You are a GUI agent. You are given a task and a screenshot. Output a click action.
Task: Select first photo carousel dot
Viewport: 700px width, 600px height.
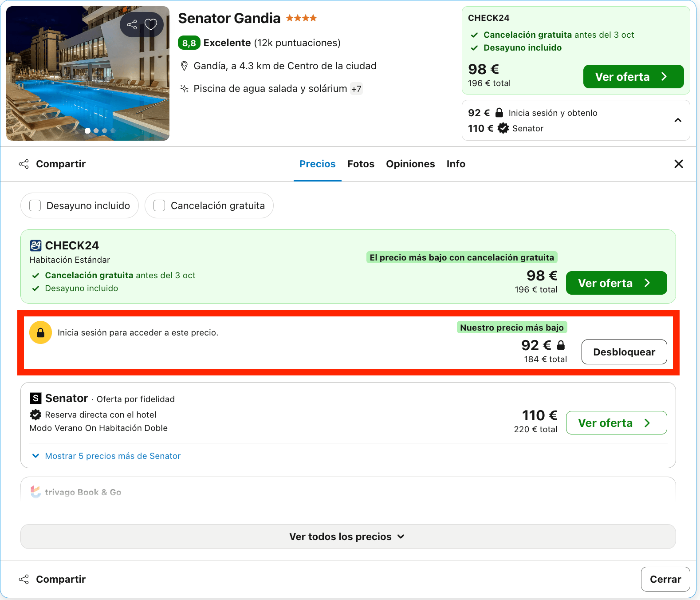tap(87, 130)
